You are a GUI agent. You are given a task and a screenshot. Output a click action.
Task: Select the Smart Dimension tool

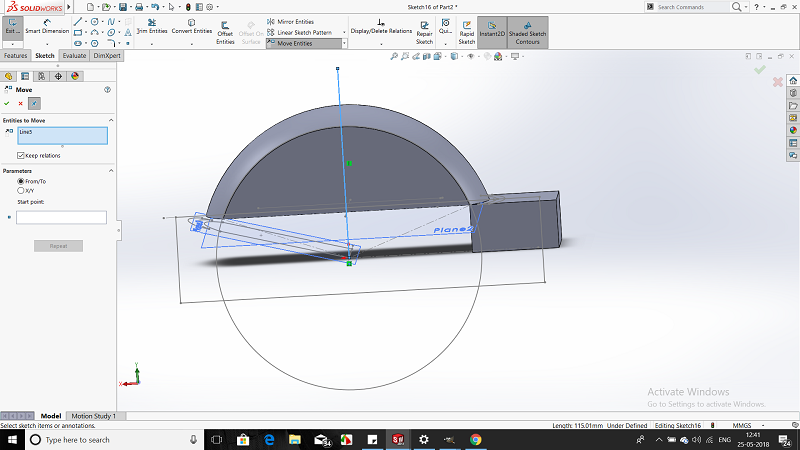[x=47, y=26]
